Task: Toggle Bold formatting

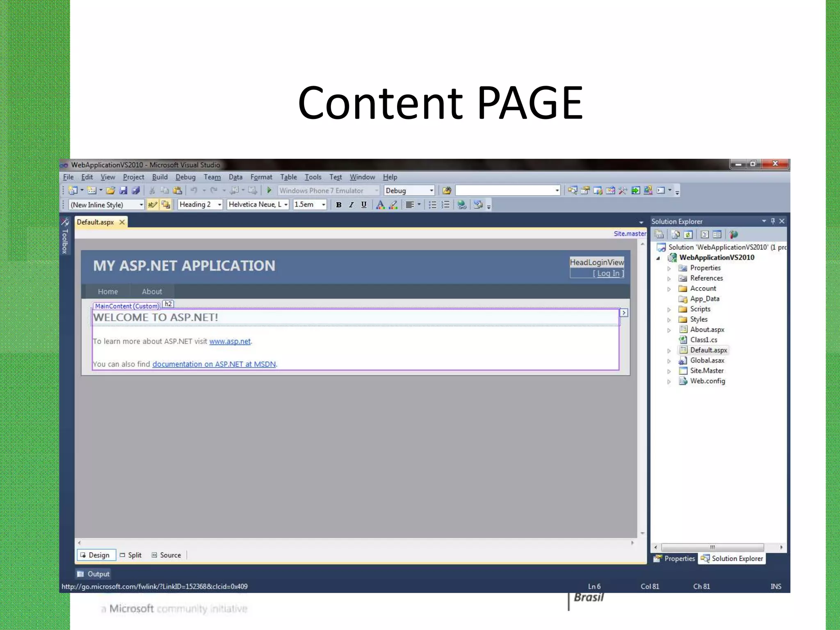Action: [339, 205]
